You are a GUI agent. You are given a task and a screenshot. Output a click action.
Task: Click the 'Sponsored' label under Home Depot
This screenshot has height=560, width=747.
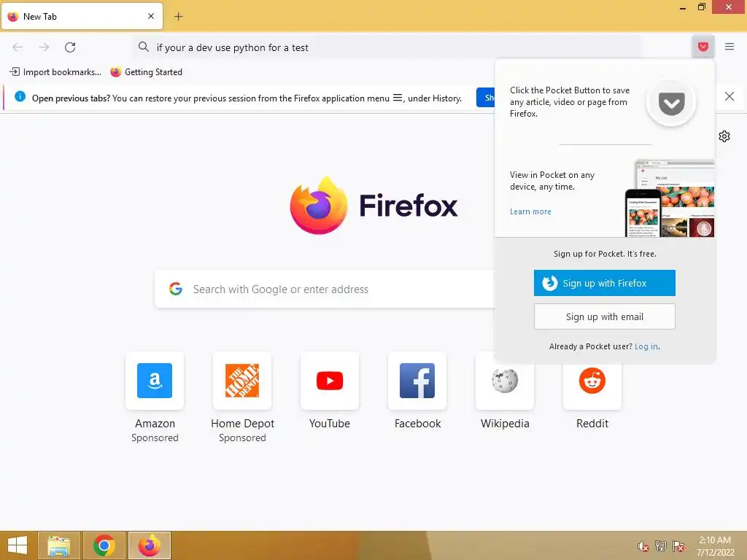(242, 437)
